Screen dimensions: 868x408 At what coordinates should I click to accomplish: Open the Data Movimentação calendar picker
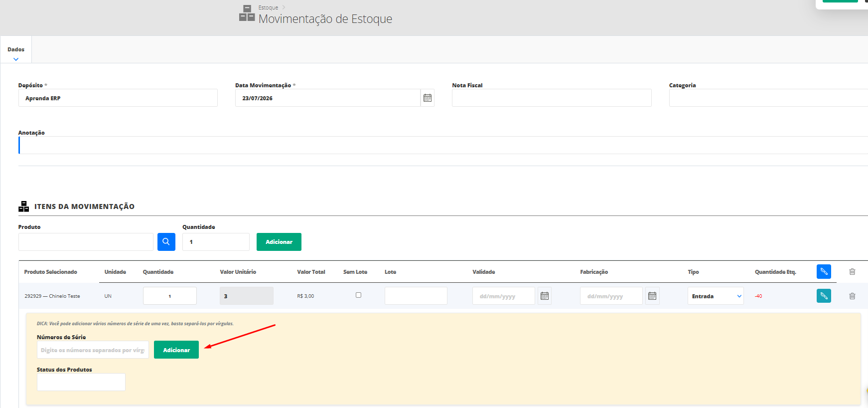coord(428,98)
